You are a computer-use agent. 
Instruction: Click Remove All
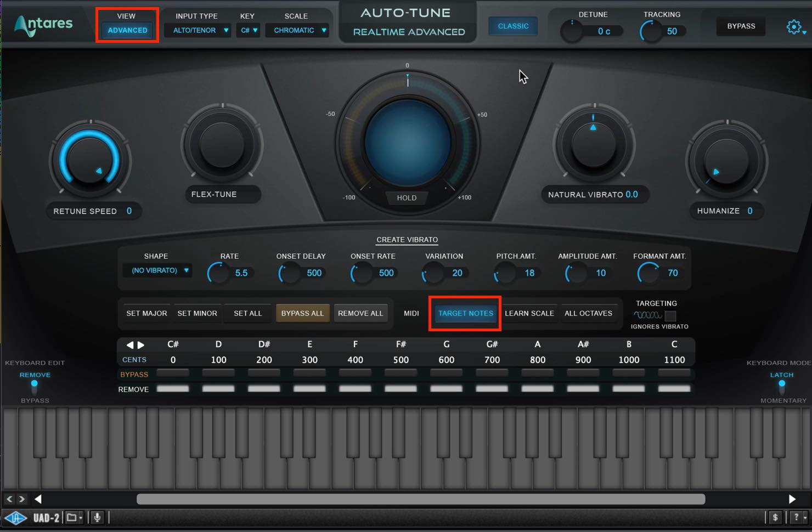tap(360, 313)
